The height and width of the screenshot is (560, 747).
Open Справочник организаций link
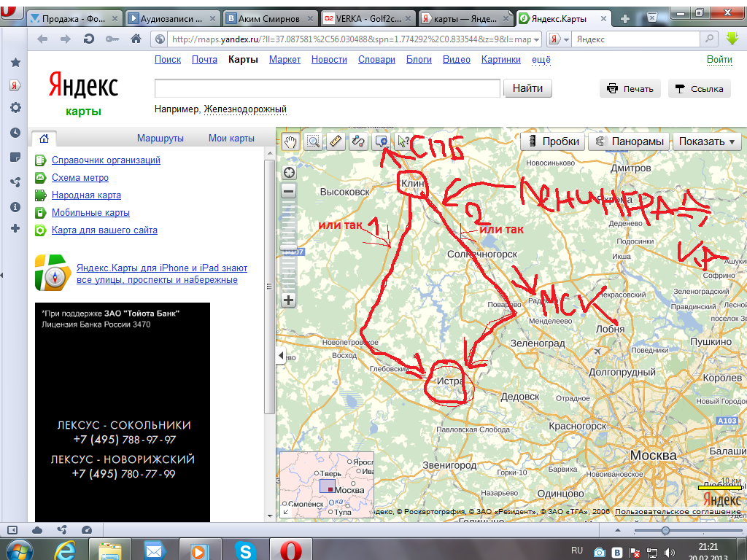(106, 160)
